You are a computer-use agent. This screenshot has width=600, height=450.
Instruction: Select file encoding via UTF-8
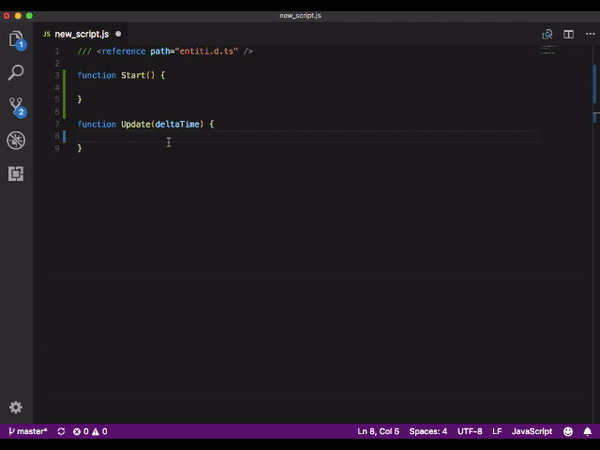point(470,432)
